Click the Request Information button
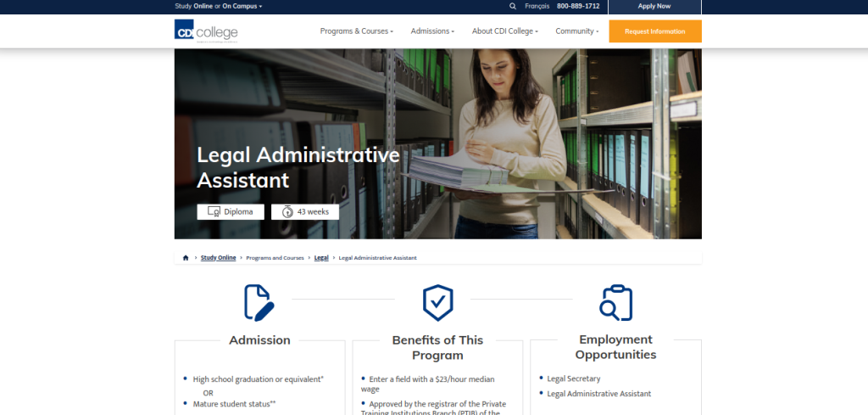Screen dimensions: 868x415 pyautogui.click(x=655, y=31)
